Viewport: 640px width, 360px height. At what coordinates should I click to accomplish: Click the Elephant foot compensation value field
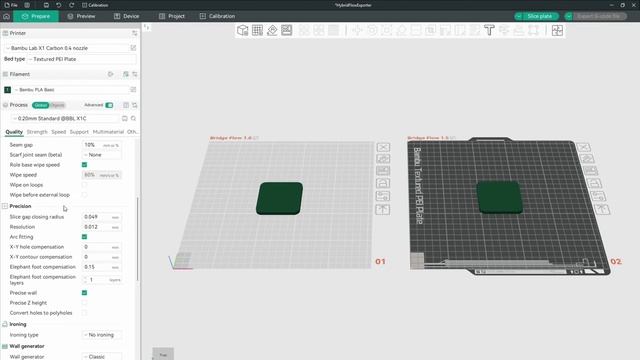point(101,267)
